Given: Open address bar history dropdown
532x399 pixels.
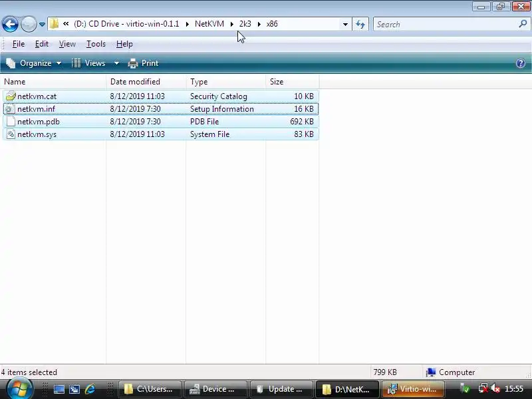Looking at the screenshot, I should (345, 24).
